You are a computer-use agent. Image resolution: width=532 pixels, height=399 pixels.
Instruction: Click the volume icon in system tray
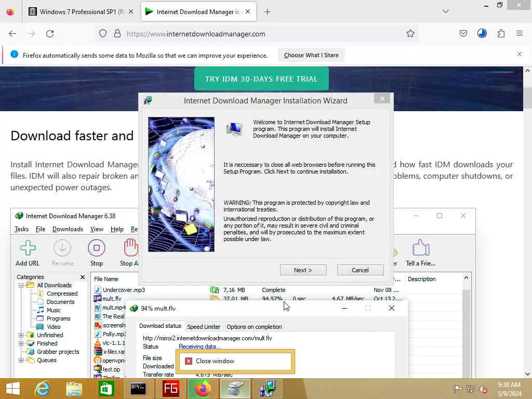[483, 389]
